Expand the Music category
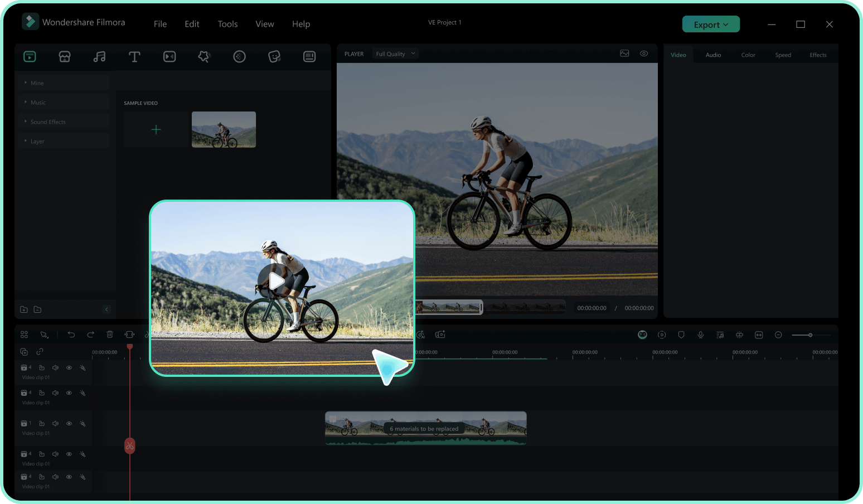The image size is (863, 504). tap(63, 103)
